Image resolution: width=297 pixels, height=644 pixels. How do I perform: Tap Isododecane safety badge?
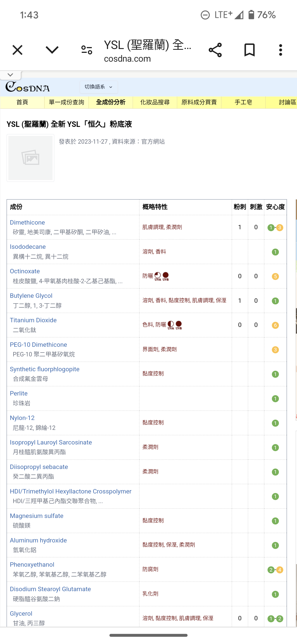[x=275, y=252]
